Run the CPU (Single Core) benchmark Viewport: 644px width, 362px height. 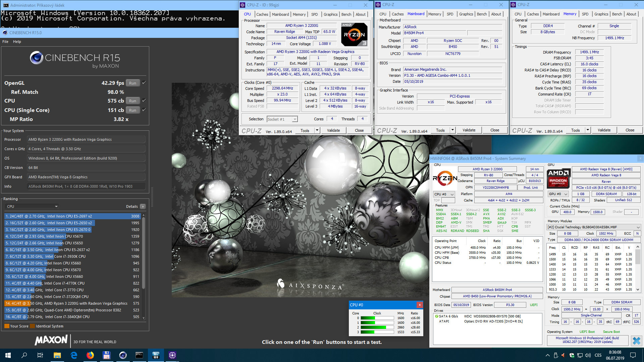(x=133, y=110)
